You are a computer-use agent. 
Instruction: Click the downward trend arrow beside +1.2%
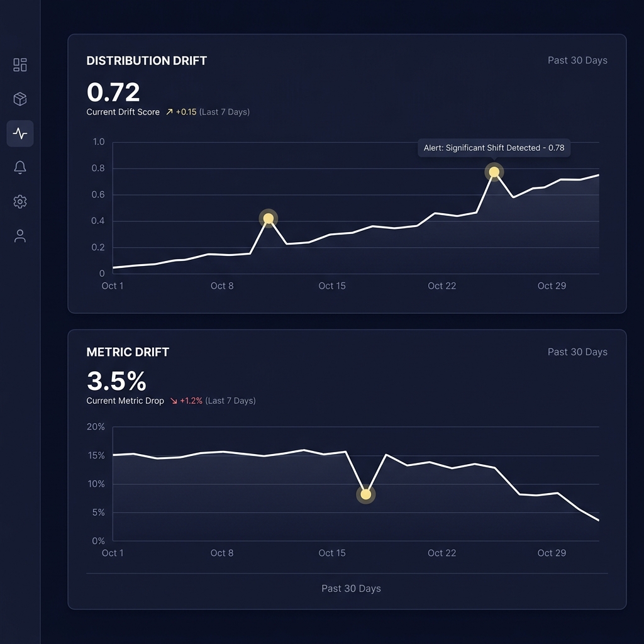pyautogui.click(x=174, y=401)
